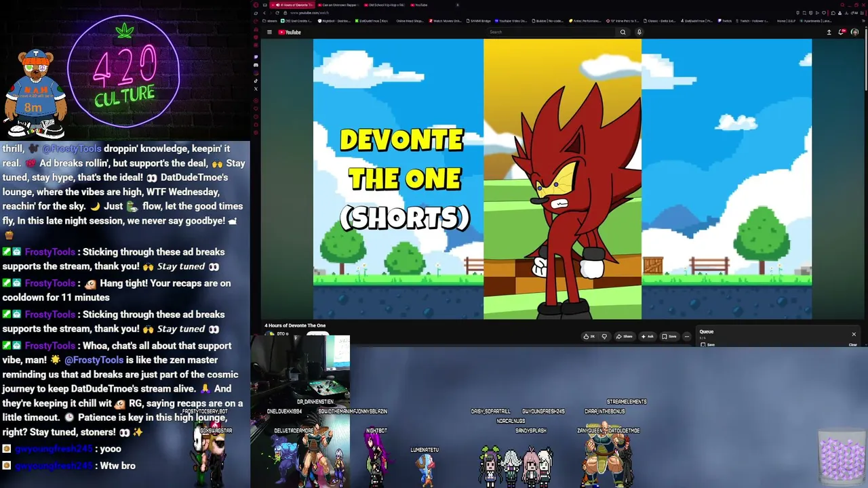Go back in the browser
Image resolution: width=868 pixels, height=488 pixels.
click(x=264, y=13)
